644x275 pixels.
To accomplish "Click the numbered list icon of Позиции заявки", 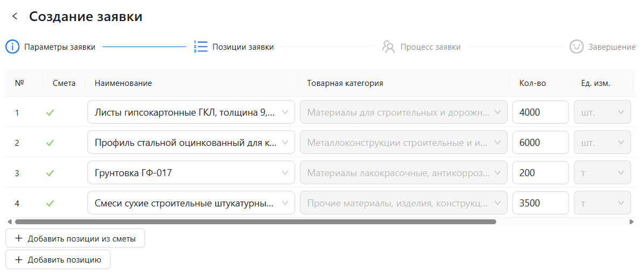I will click(201, 47).
